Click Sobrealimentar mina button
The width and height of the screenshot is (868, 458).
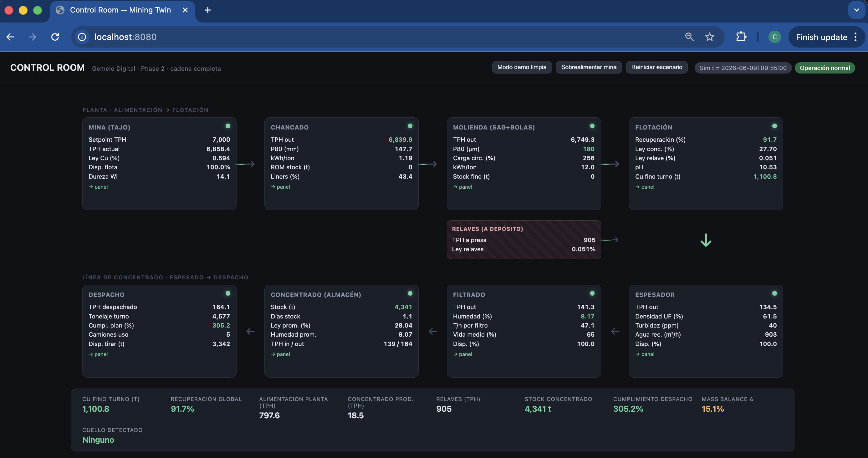(589, 67)
